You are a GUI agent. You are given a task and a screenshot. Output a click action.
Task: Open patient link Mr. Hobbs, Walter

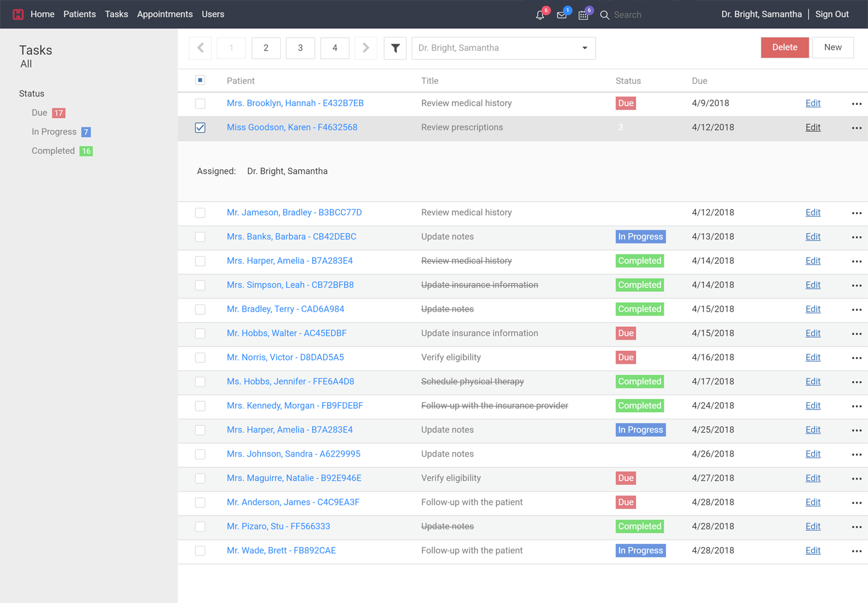(286, 333)
